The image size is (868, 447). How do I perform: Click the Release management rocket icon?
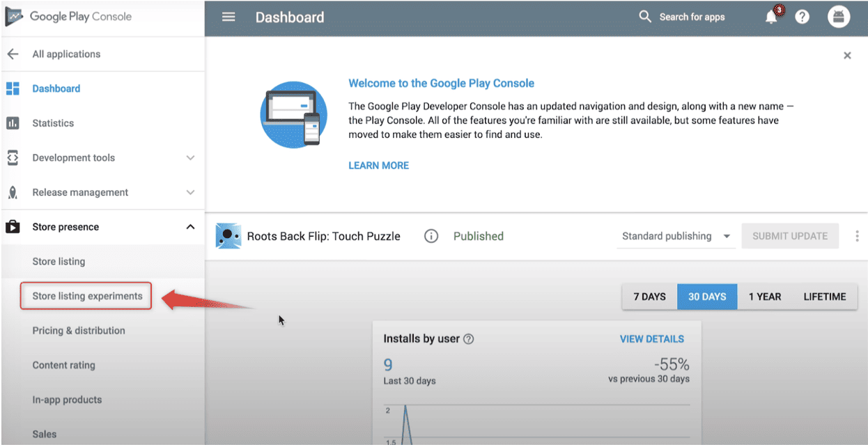point(13,192)
